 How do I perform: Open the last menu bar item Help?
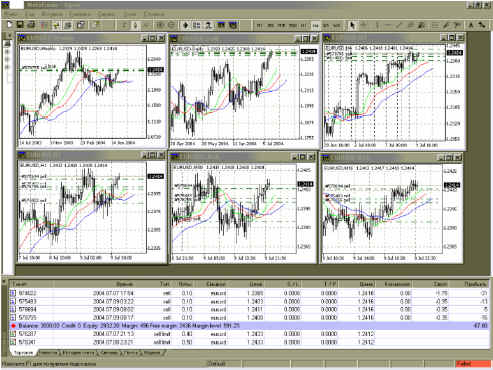point(154,14)
